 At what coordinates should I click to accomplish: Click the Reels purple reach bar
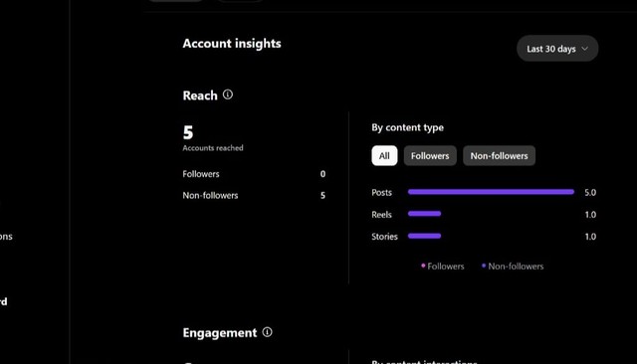coord(425,214)
